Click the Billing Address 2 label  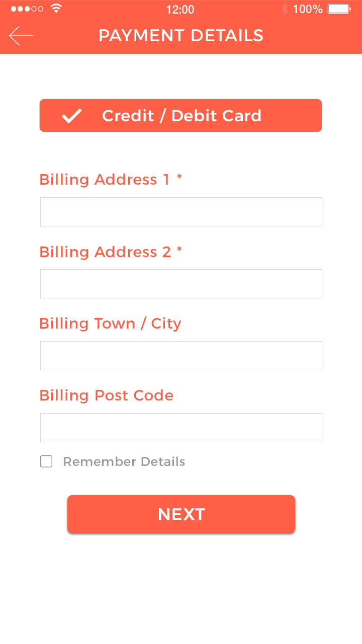pyautogui.click(x=106, y=252)
